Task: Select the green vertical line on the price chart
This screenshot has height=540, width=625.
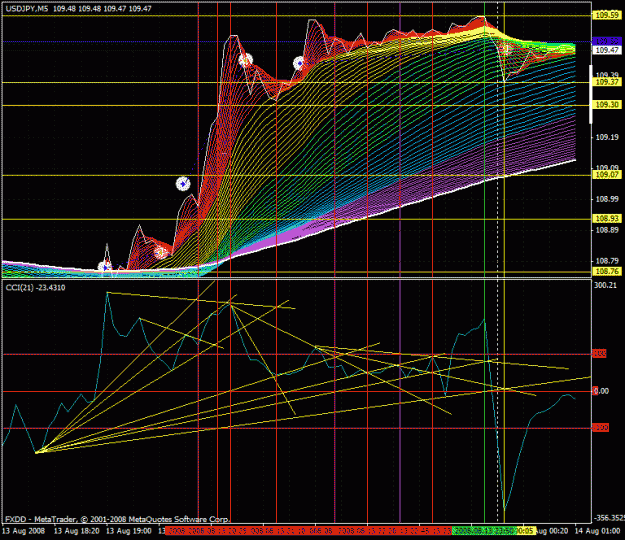Action: pos(484,139)
